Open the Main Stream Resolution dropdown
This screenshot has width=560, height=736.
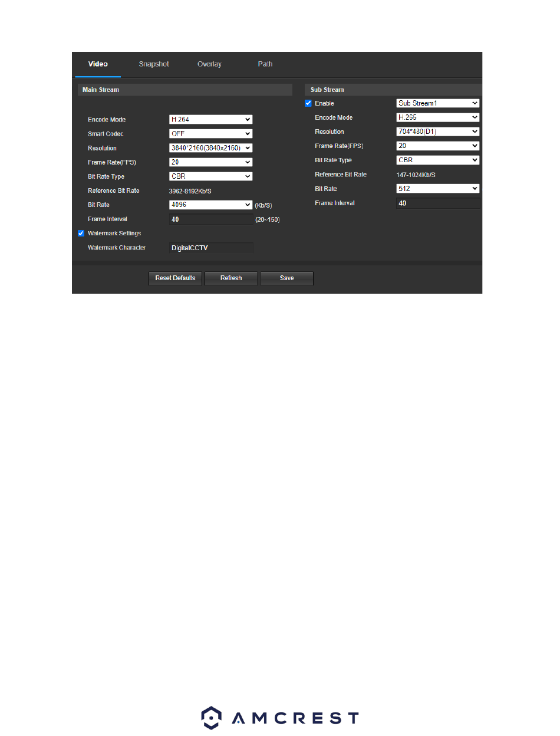pos(210,148)
